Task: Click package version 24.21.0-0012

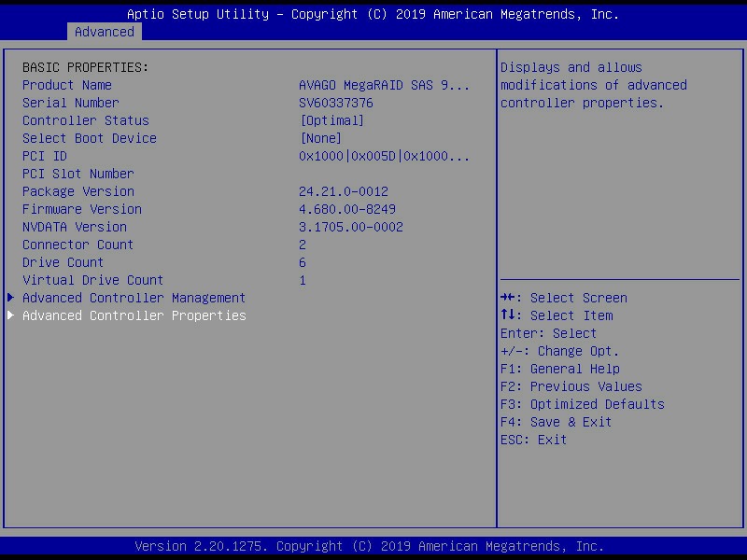Action: (344, 191)
